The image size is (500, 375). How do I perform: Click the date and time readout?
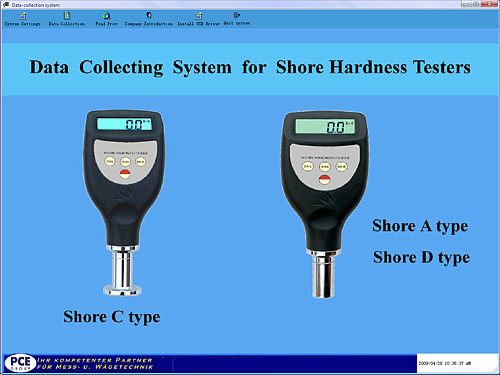(445, 363)
